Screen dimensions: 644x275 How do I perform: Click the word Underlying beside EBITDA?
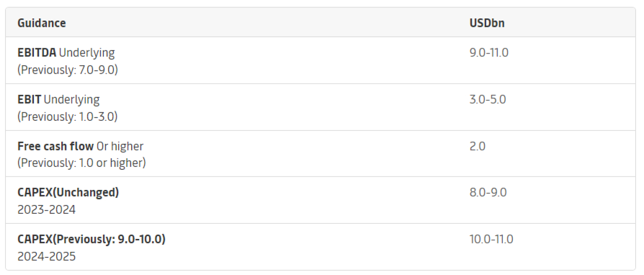(x=87, y=53)
